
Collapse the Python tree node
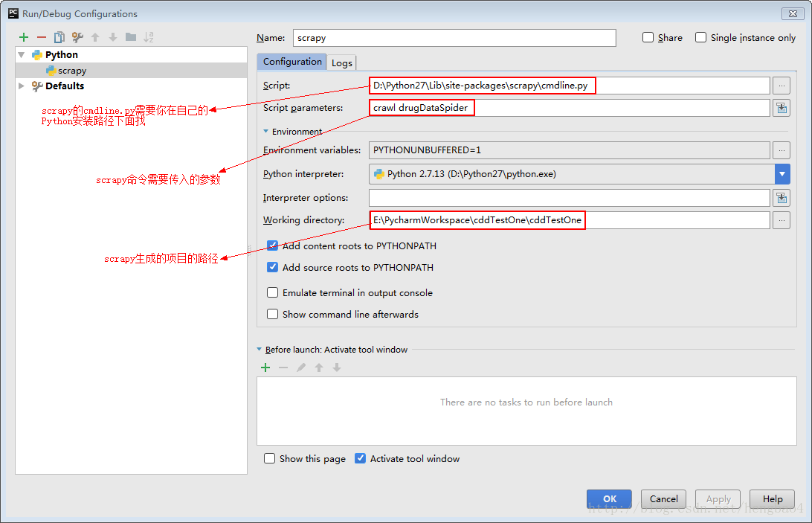tap(22, 55)
